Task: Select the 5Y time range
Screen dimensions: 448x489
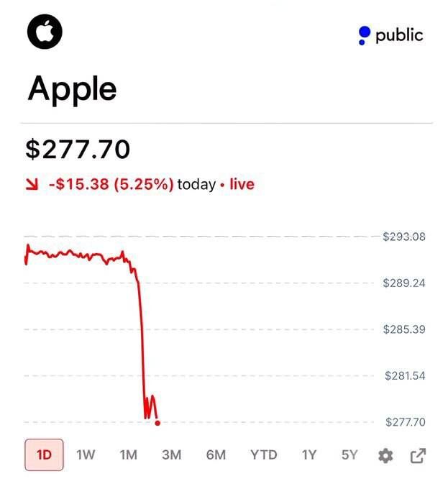Action: pyautogui.click(x=349, y=455)
